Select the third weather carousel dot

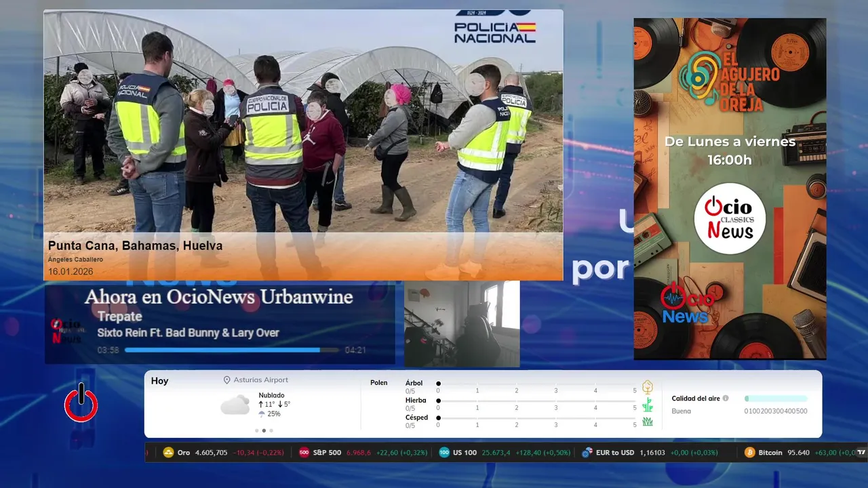271,430
